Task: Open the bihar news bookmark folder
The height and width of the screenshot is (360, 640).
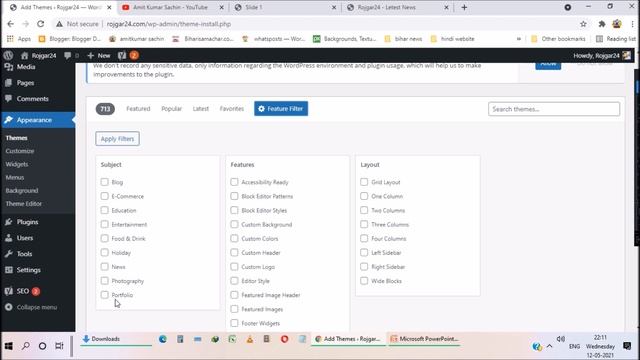Action: [x=403, y=39]
